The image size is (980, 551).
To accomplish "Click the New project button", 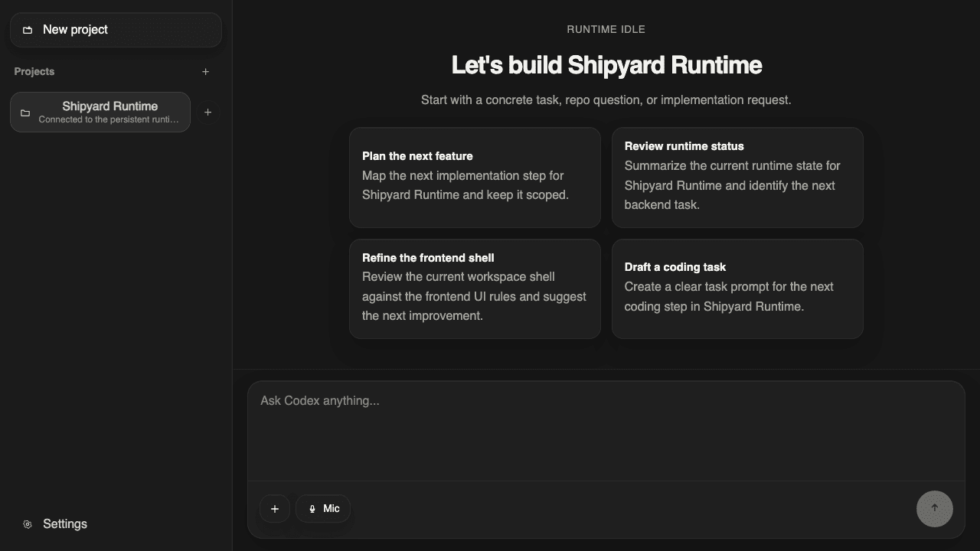I will [x=116, y=30].
